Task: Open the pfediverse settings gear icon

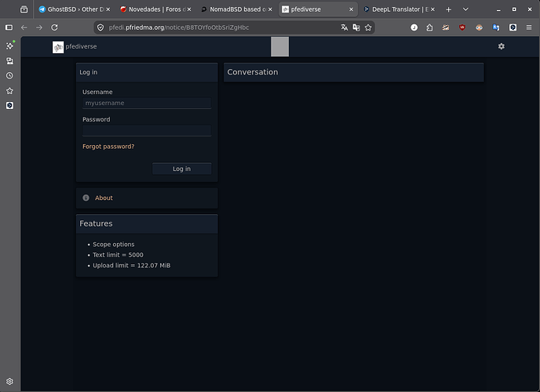Action: click(501, 46)
